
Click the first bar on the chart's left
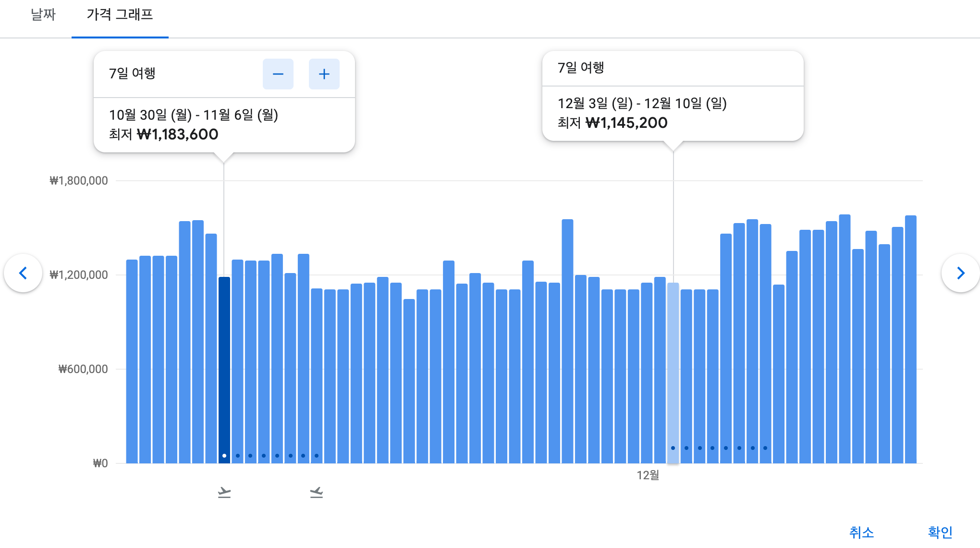pyautogui.click(x=132, y=361)
